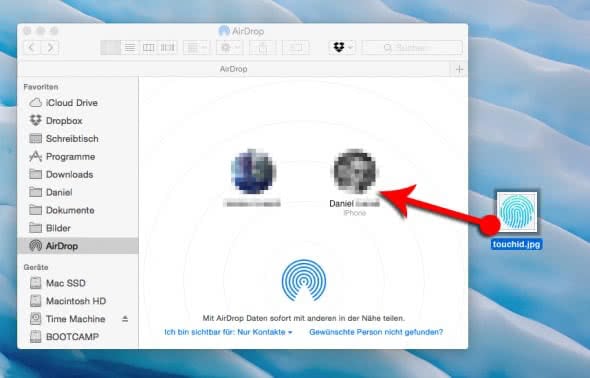Viewport: 590px width, 378px height.
Task: Go back with the Finder back arrow
Action: 32,48
